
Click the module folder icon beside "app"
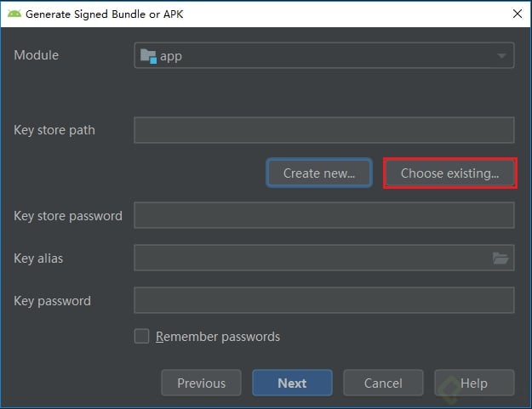[x=148, y=56]
